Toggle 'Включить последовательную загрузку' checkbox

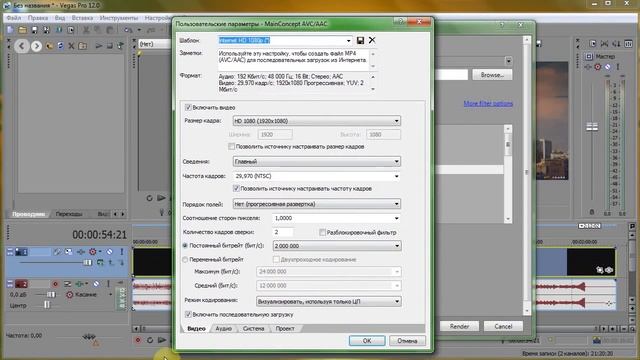pos(188,314)
